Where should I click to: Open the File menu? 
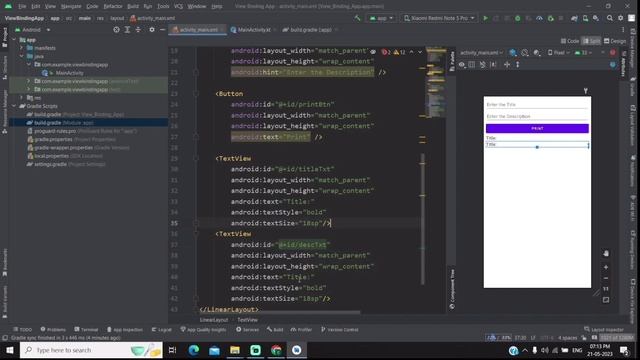point(22,6)
